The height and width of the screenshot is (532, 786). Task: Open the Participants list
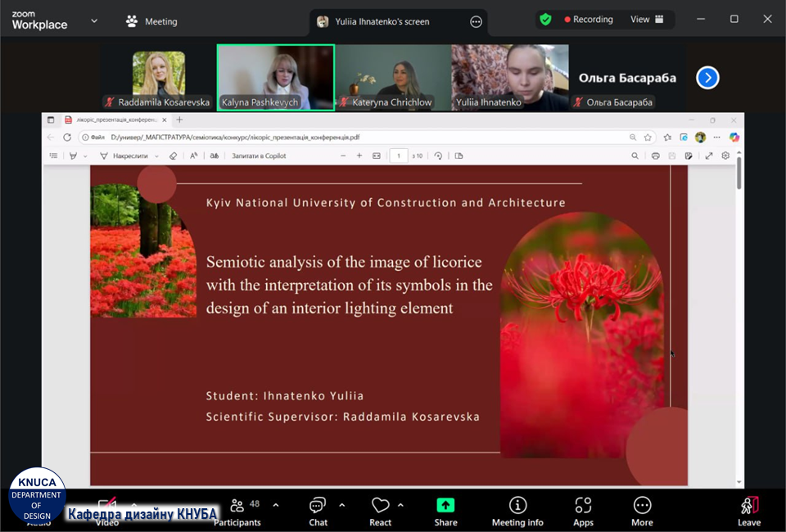pyautogui.click(x=237, y=506)
